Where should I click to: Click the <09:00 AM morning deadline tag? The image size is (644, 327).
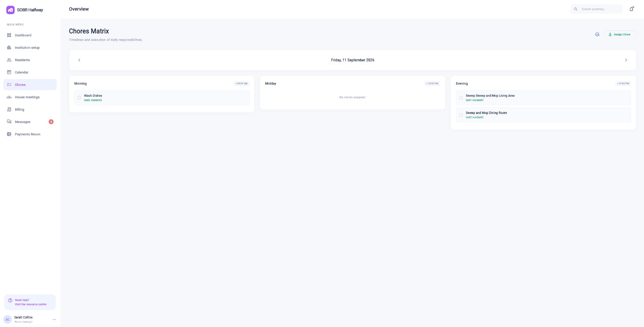pos(242,84)
